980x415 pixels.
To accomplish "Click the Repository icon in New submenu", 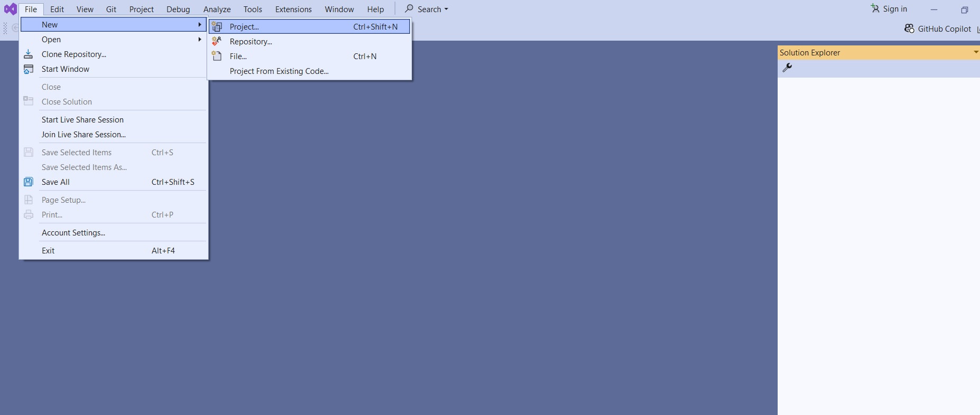I will click(x=217, y=41).
